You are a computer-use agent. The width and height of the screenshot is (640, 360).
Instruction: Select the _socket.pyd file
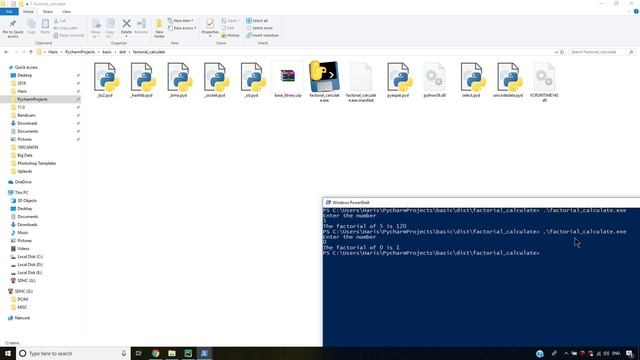coord(216,80)
